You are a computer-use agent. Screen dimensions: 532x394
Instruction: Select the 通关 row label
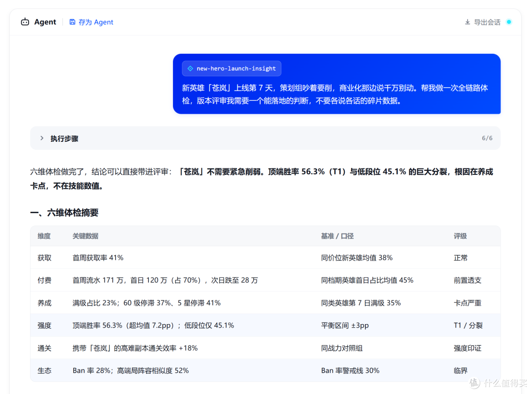44,348
